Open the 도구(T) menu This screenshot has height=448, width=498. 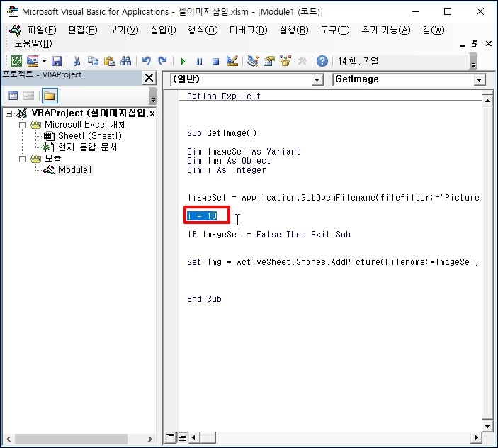(x=335, y=30)
